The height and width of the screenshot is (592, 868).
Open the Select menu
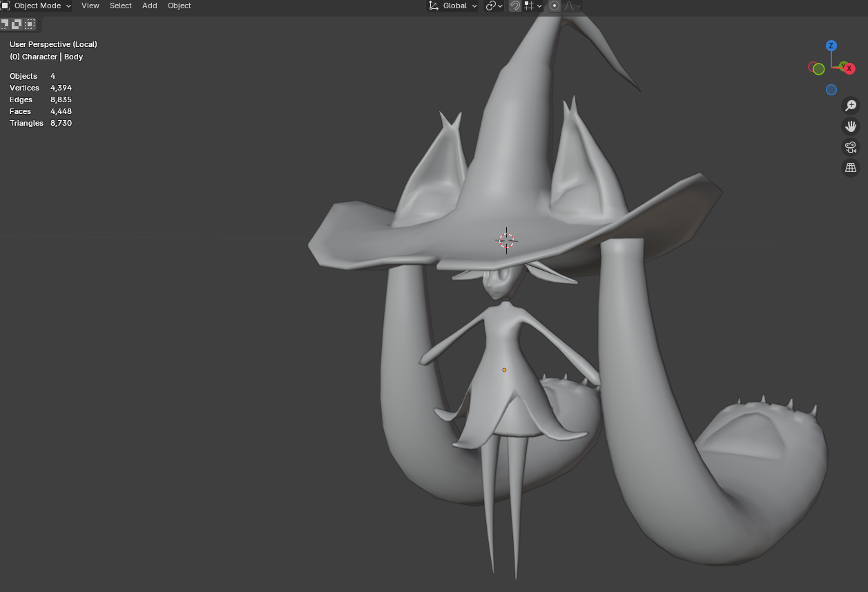click(121, 6)
